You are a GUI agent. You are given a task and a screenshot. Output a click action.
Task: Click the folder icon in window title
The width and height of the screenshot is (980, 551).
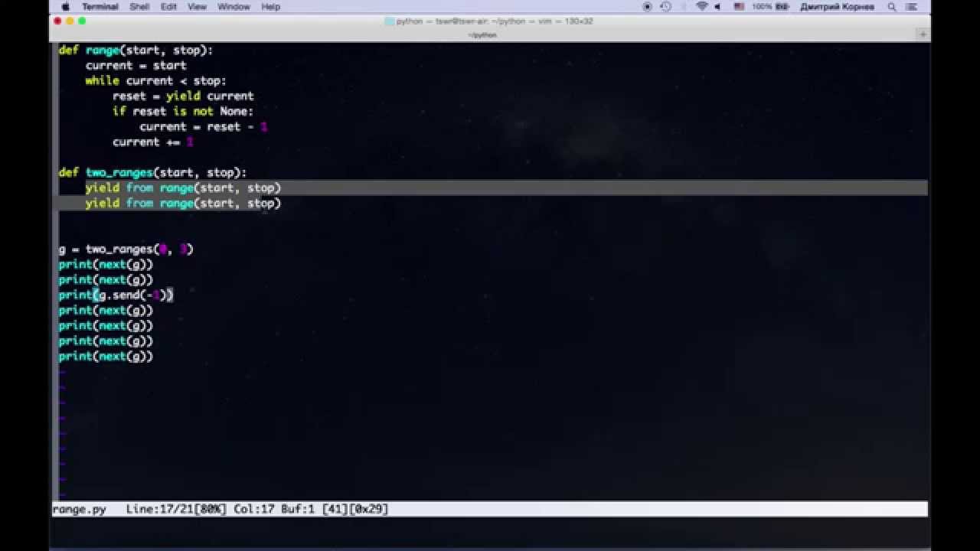(390, 21)
